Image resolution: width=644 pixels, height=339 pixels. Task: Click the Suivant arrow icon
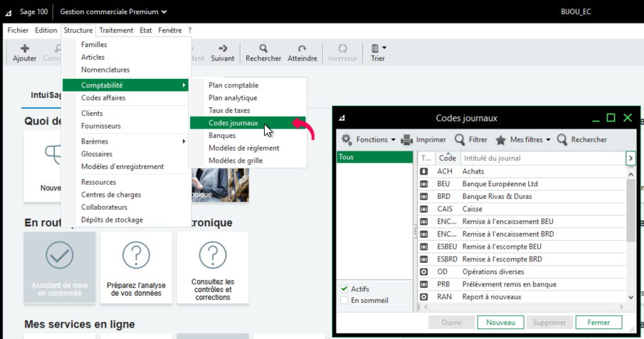222,48
